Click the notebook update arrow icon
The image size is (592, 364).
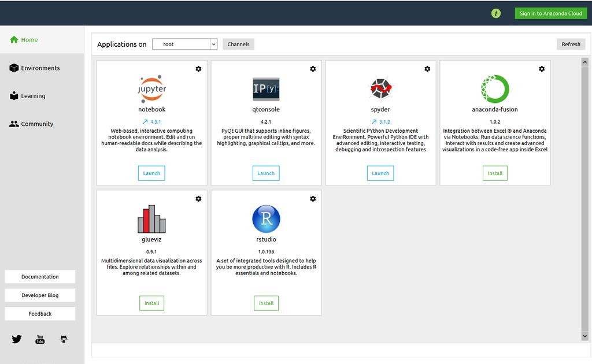point(145,122)
